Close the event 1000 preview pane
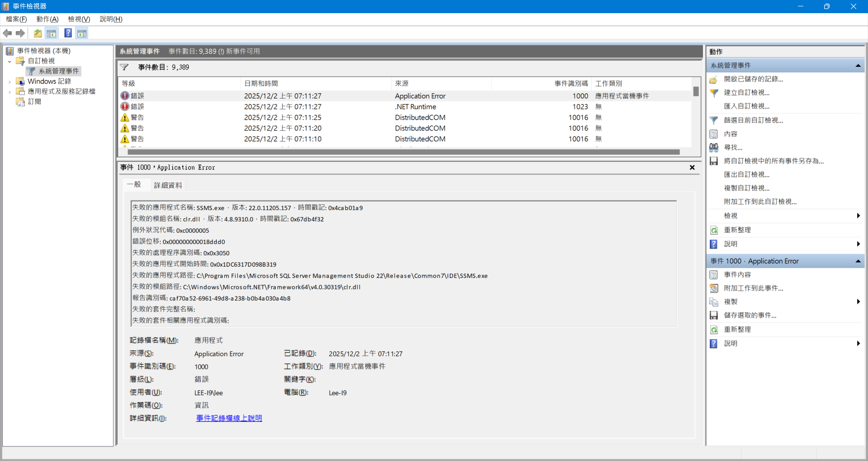The width and height of the screenshot is (868, 461). pyautogui.click(x=692, y=168)
